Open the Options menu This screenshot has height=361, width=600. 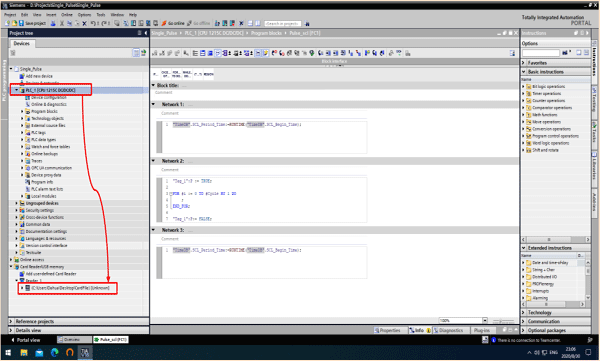coord(84,15)
